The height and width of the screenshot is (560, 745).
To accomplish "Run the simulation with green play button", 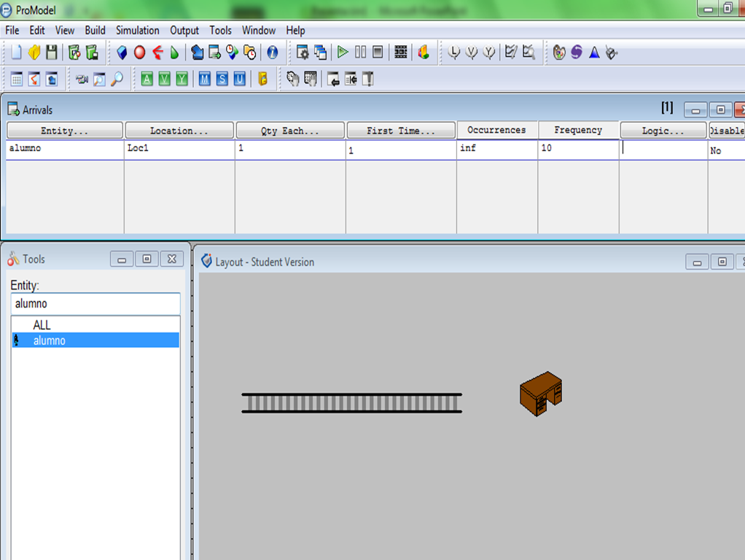I will (x=343, y=52).
